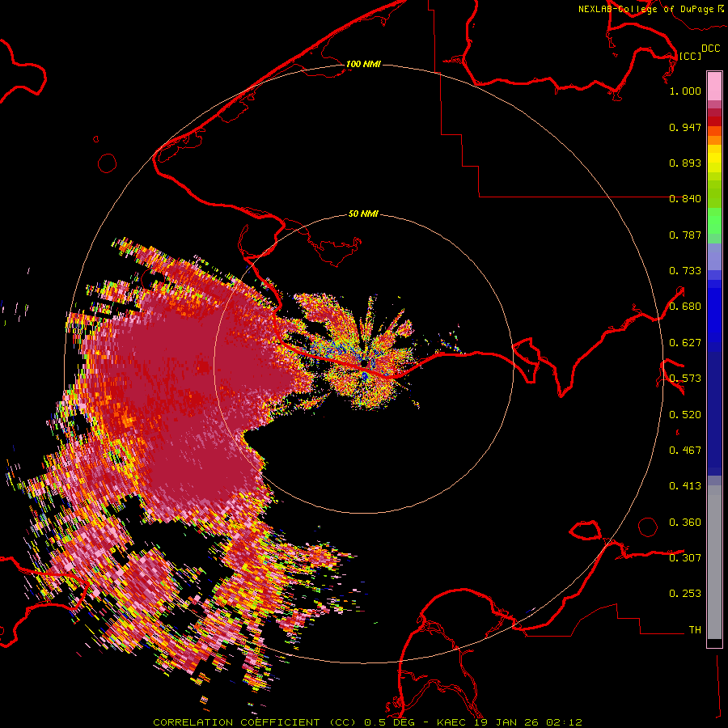
Task: Click the 0.573 scale value
Action: (x=685, y=379)
